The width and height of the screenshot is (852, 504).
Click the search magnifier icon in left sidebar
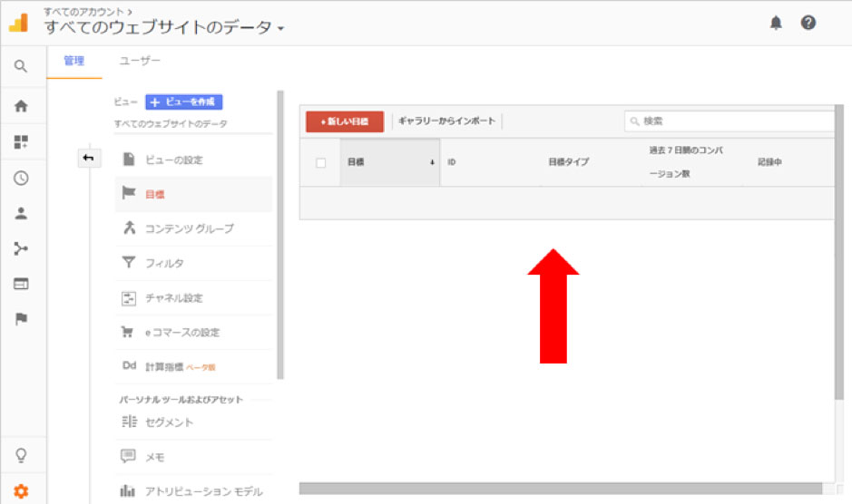pos(21,66)
